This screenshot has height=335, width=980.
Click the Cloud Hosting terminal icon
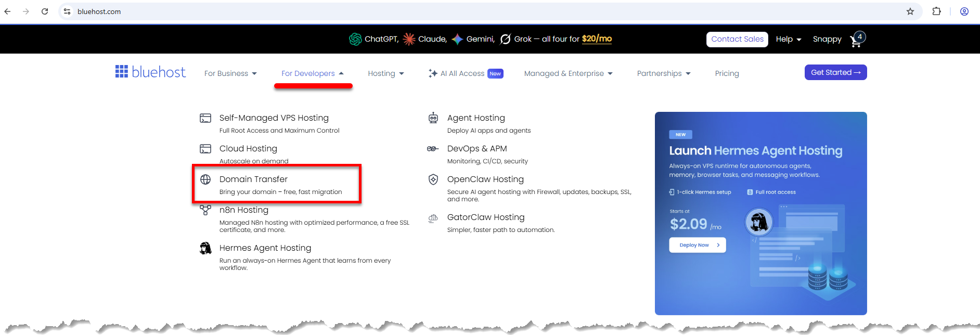click(205, 149)
